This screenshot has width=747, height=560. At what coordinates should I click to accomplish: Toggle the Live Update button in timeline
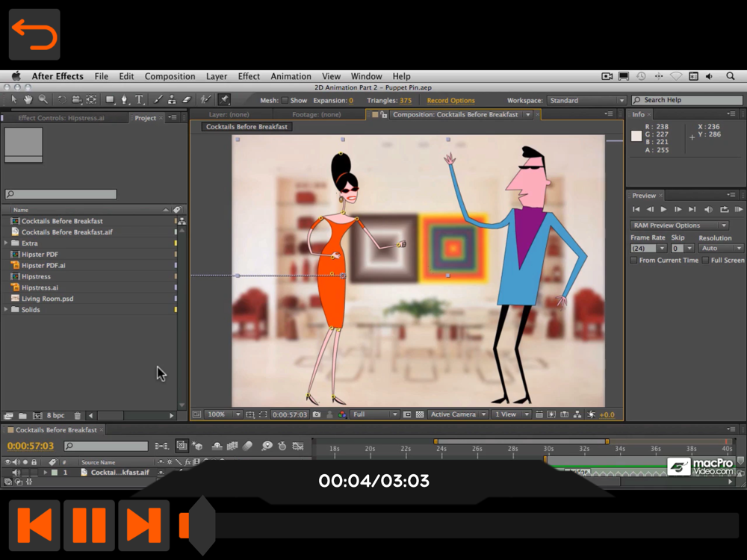coord(182,447)
